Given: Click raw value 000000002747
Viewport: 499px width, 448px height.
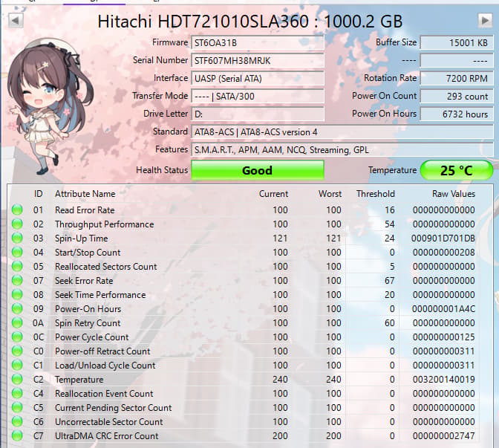Looking at the screenshot, I should click(443, 436).
